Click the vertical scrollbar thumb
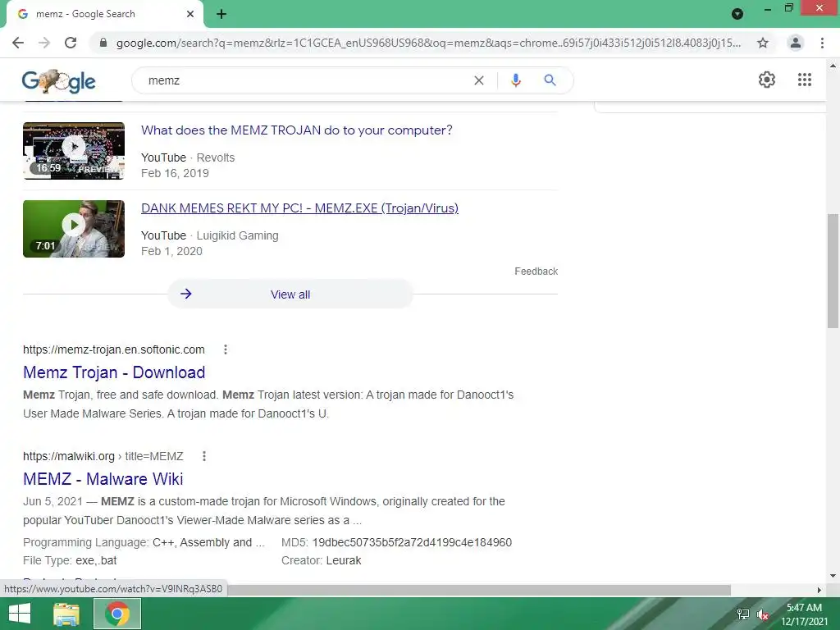This screenshot has width=840, height=630. [833, 271]
